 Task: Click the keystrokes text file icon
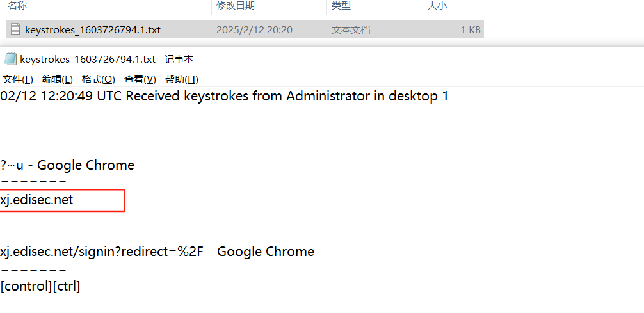tap(15, 29)
